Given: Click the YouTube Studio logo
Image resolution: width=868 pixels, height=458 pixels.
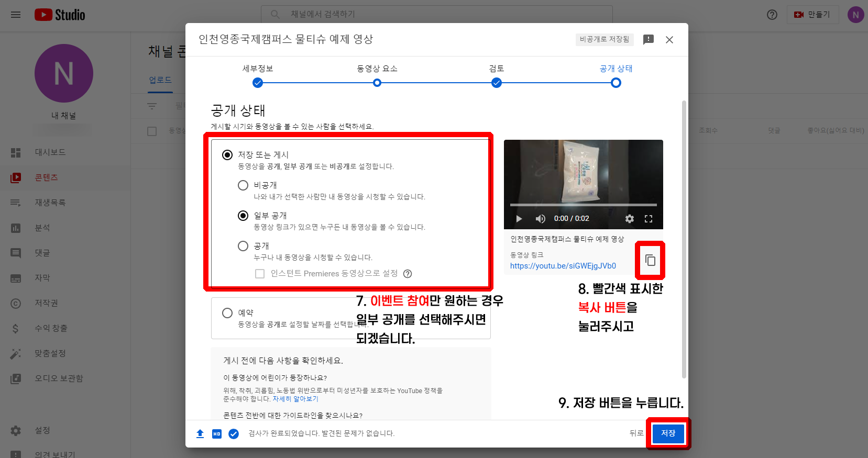Looking at the screenshot, I should click(x=60, y=15).
